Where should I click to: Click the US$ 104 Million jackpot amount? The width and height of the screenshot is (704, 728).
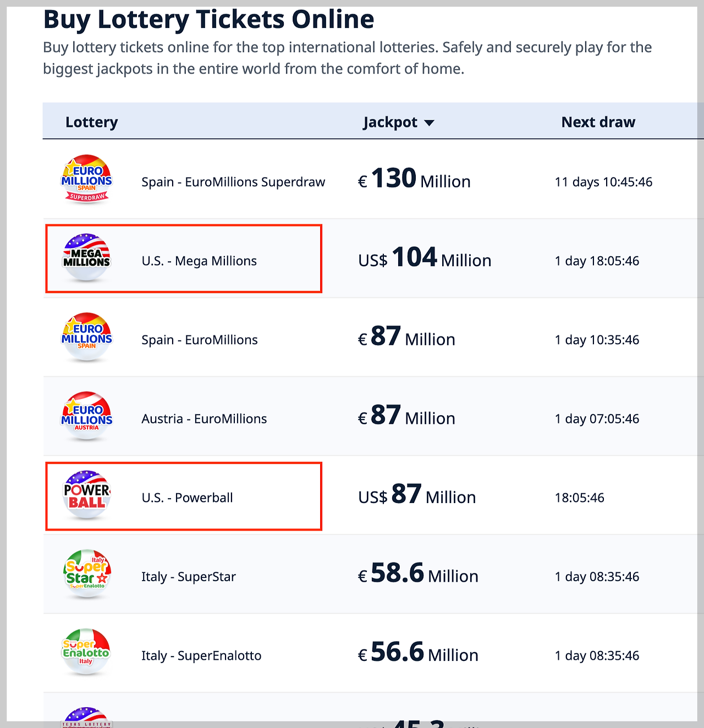pos(425,258)
